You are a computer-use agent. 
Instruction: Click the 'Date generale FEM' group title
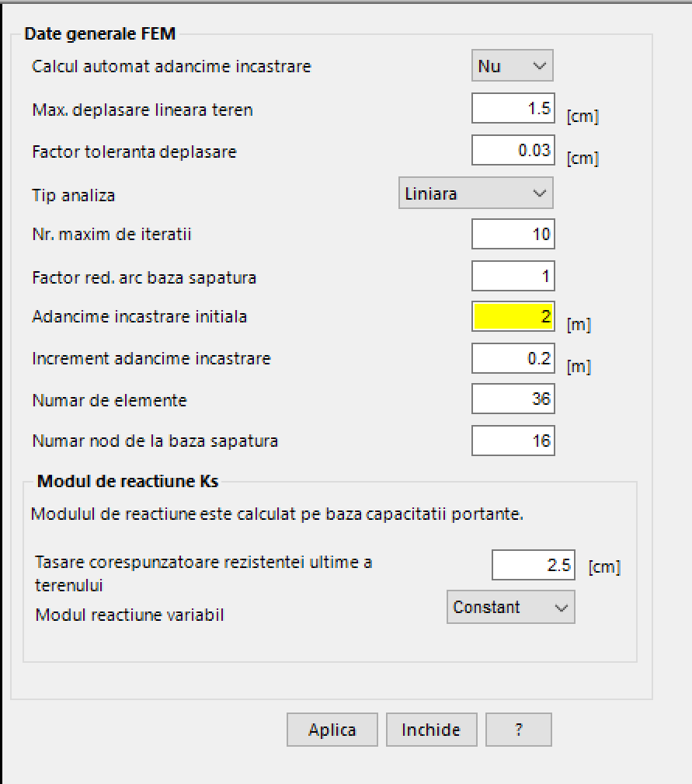pos(100,33)
